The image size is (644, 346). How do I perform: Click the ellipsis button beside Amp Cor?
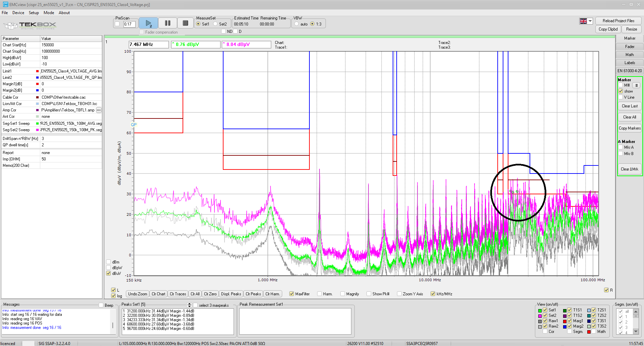[x=99, y=110]
